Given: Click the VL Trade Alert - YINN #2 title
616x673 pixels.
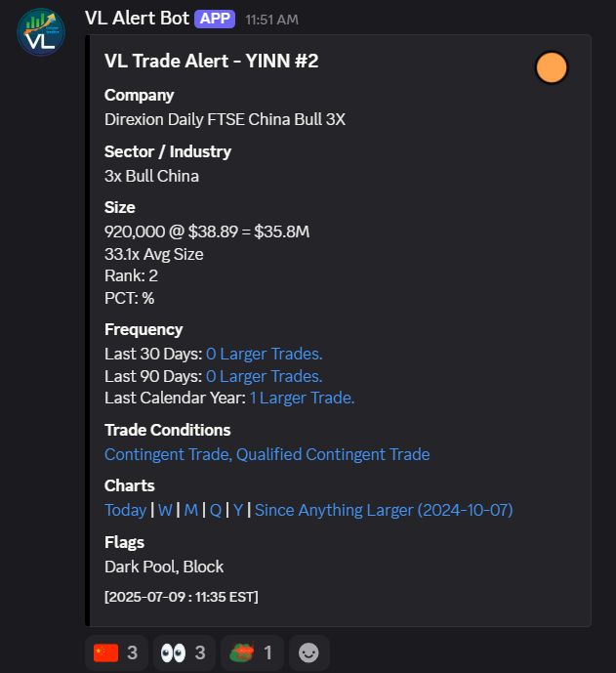Looking at the screenshot, I should click(x=212, y=61).
